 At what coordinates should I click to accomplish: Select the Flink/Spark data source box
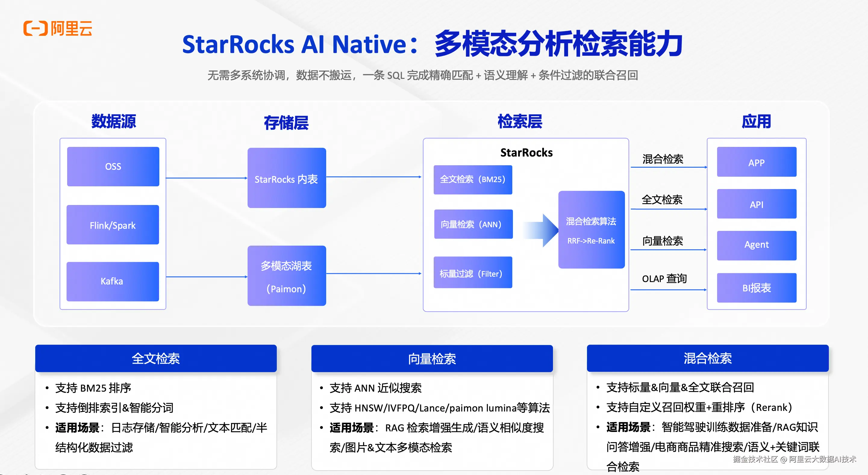pos(113,225)
